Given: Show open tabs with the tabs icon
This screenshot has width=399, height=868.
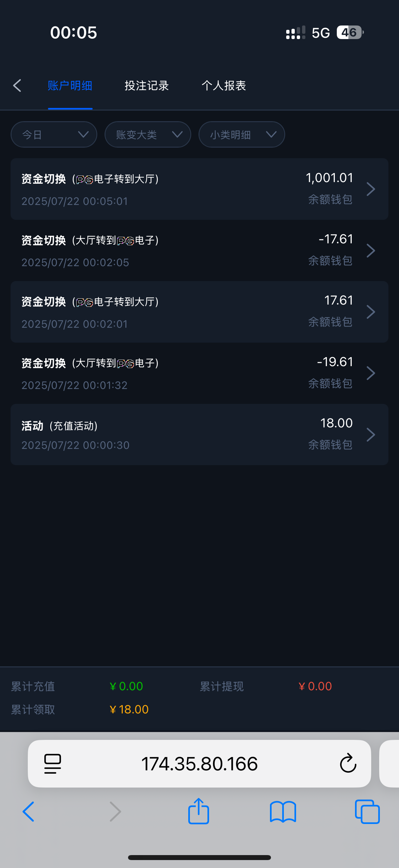Looking at the screenshot, I should [367, 811].
